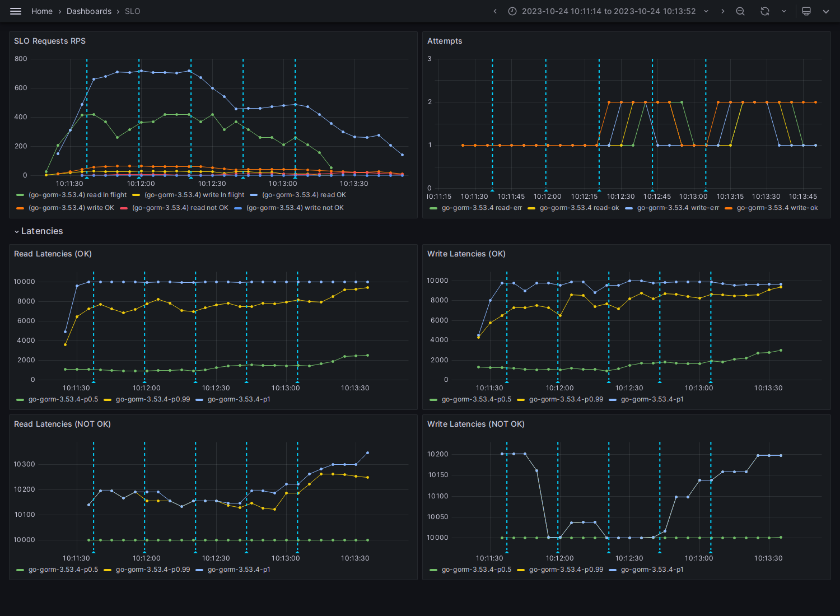The width and height of the screenshot is (840, 616).
Task: Expand the top-right chevron menu
Action: point(826,11)
